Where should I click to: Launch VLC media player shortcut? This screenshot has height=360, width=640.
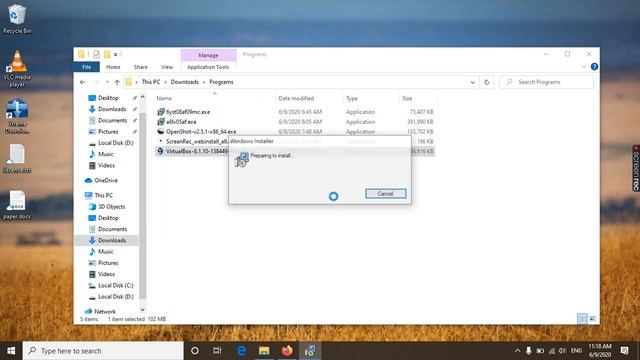point(17,69)
